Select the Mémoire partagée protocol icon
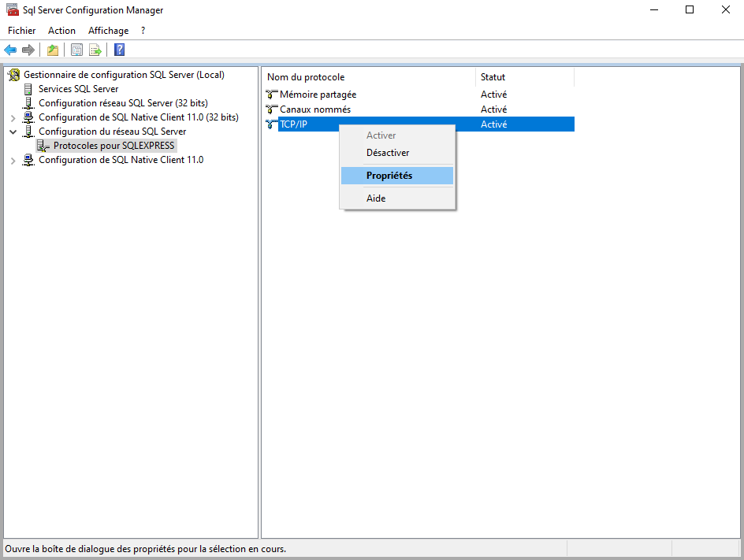 (x=273, y=95)
